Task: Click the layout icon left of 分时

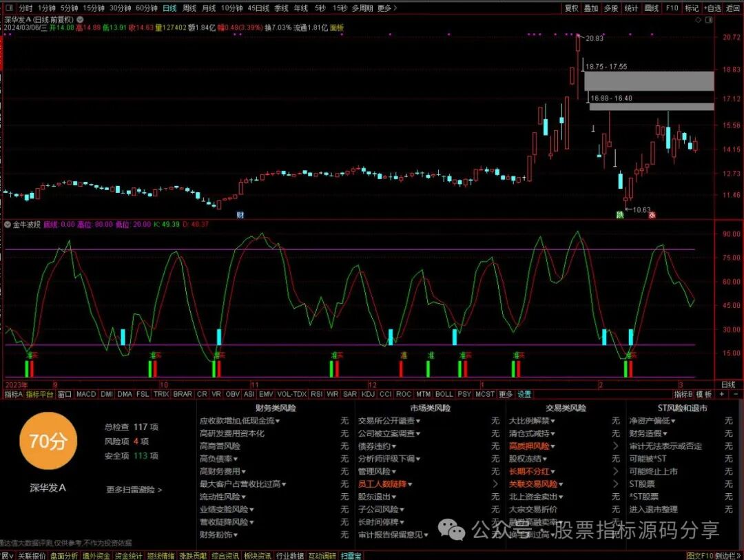Action: pyautogui.click(x=9, y=8)
